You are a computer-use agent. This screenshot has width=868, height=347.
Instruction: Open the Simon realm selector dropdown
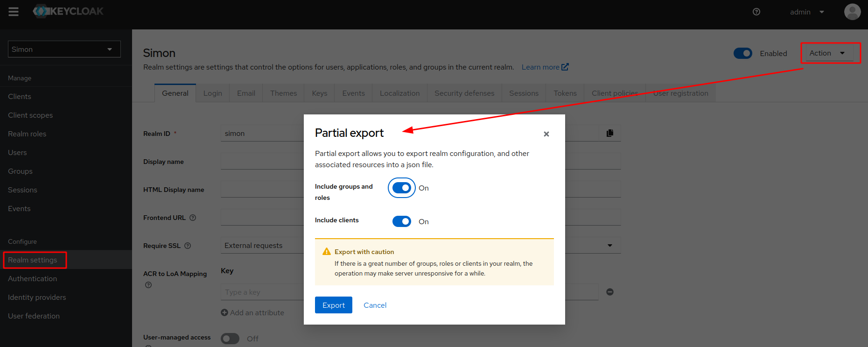coord(64,49)
